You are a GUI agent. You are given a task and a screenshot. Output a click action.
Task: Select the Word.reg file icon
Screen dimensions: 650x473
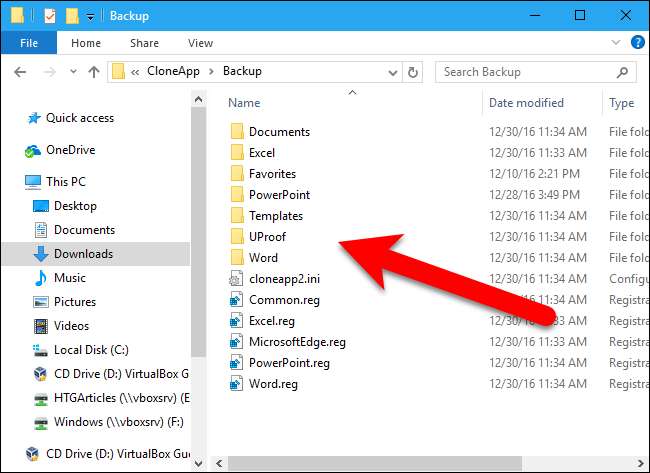[x=236, y=384]
